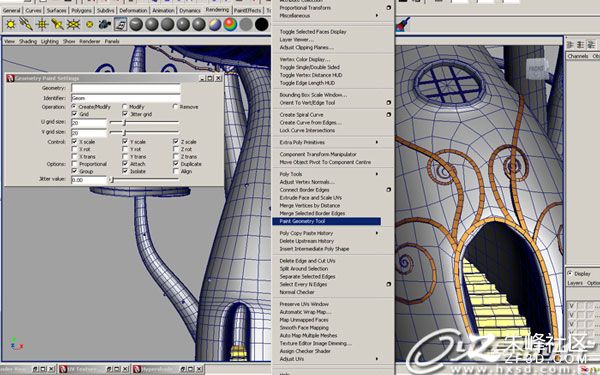Click the Identifier input field

pos(126,98)
